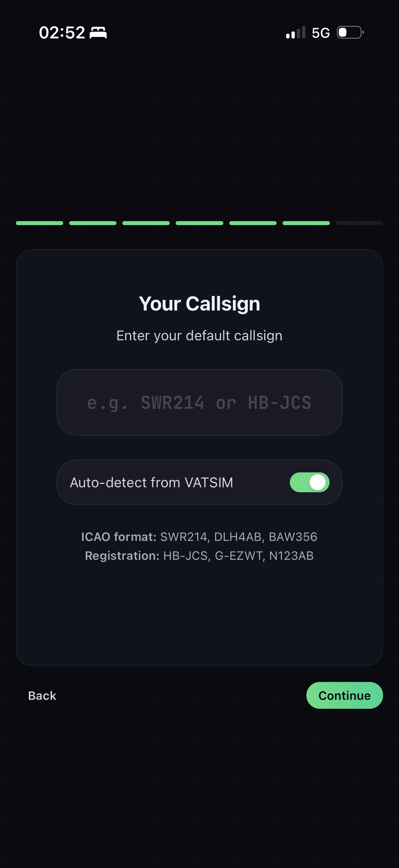Image resolution: width=399 pixels, height=868 pixels.
Task: Tap the Auto-detect from VATSIM row
Action: coord(151,482)
